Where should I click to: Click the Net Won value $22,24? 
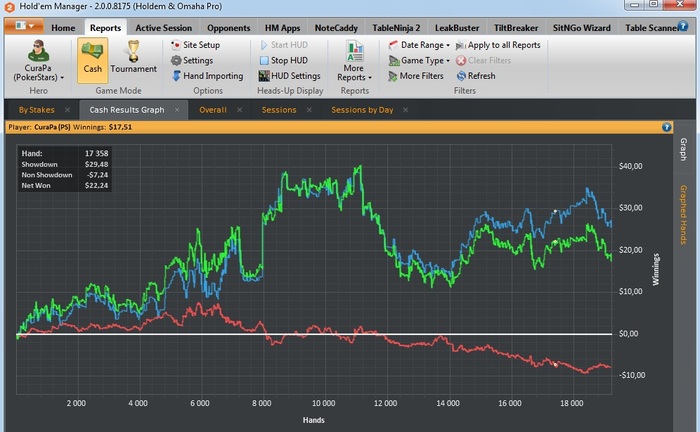[96, 186]
